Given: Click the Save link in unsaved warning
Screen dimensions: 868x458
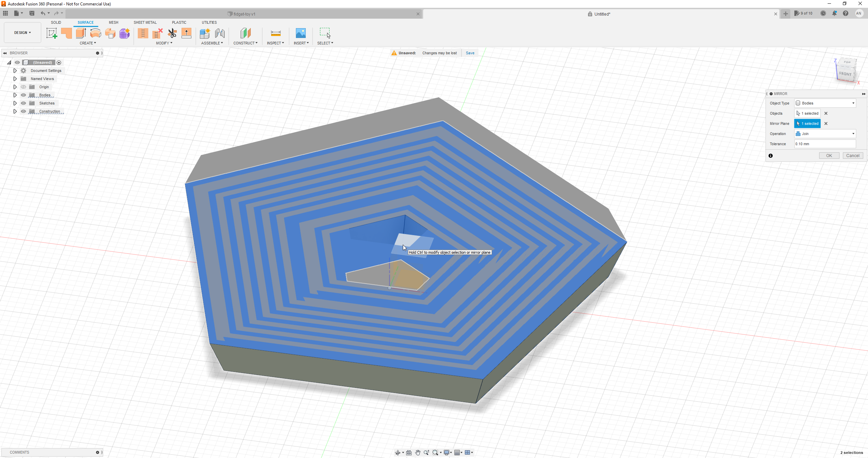Looking at the screenshot, I should pyautogui.click(x=470, y=53).
